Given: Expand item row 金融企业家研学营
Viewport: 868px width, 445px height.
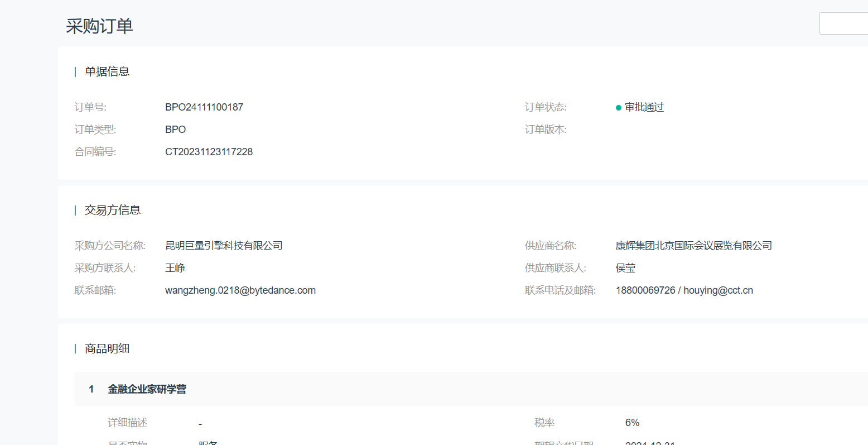Looking at the screenshot, I should 147,389.
